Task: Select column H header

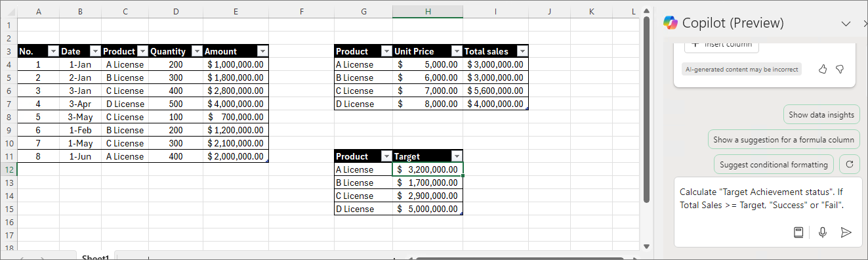Action: [428, 12]
